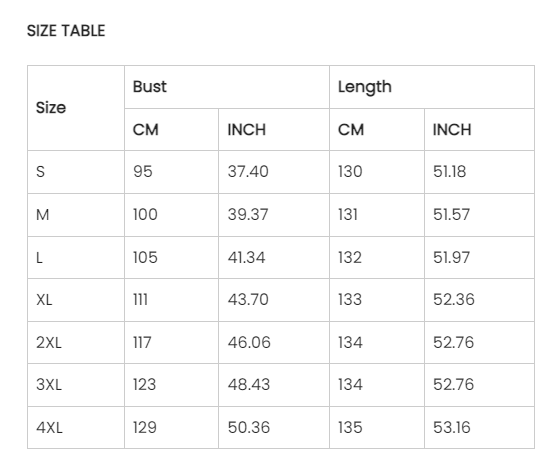Click the bust value 100 cell

coord(171,215)
